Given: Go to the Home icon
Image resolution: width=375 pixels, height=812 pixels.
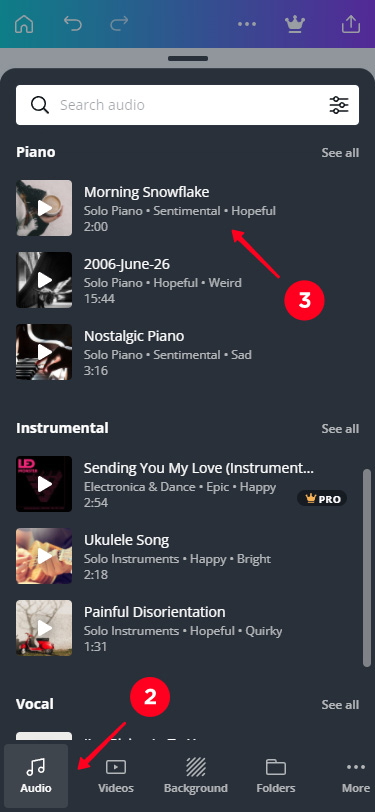Looking at the screenshot, I should point(26,24).
